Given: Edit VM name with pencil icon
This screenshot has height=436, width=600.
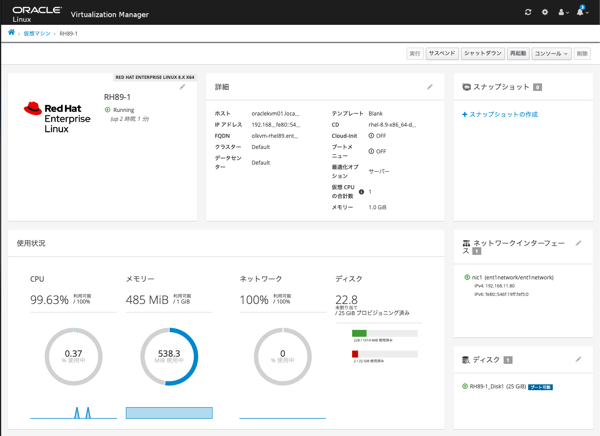Looking at the screenshot, I should 182,87.
